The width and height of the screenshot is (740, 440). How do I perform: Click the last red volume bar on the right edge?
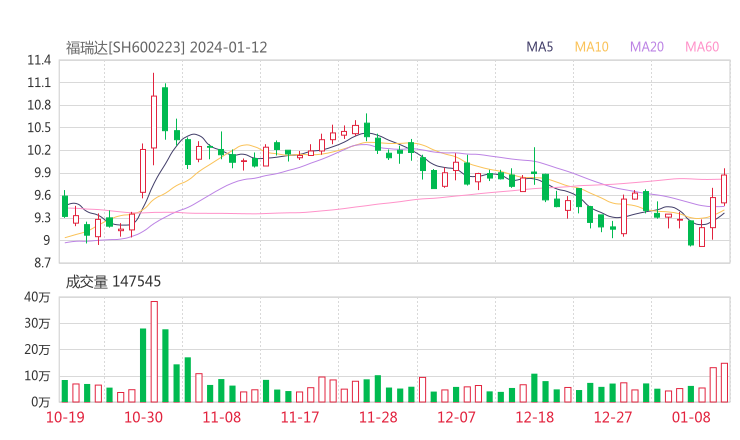pyautogui.click(x=724, y=383)
